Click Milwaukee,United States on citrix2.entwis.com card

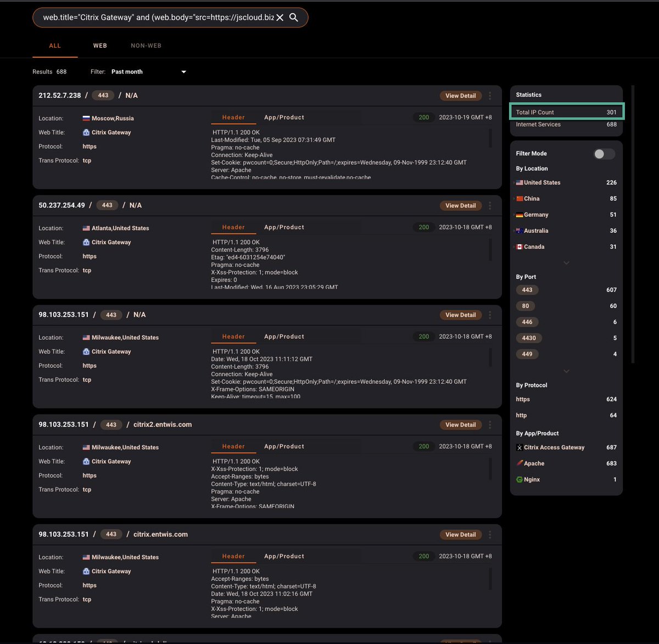(125, 447)
